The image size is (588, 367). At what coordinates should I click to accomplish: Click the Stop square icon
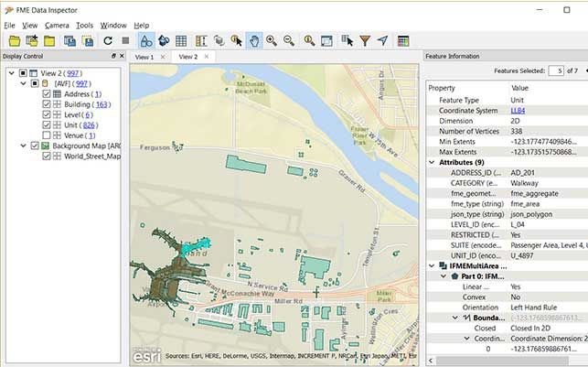(x=125, y=40)
